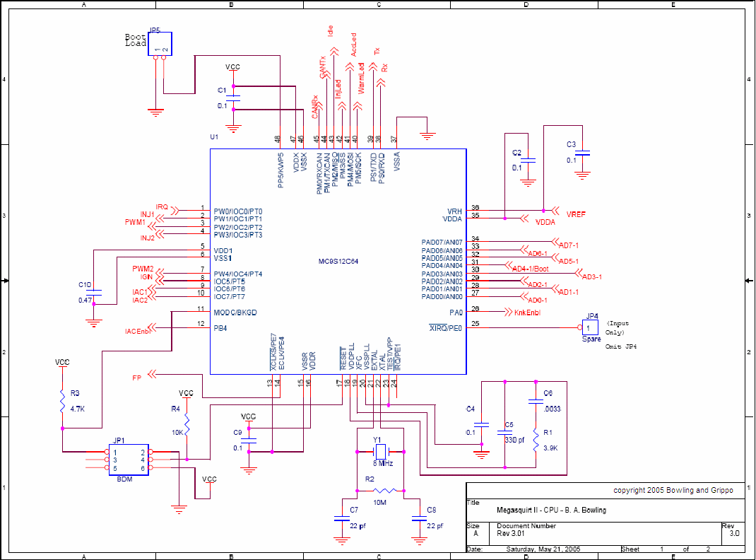Screen dimensions: 756x560
Task: Select the KnkEnbl port label
Action: (526, 312)
